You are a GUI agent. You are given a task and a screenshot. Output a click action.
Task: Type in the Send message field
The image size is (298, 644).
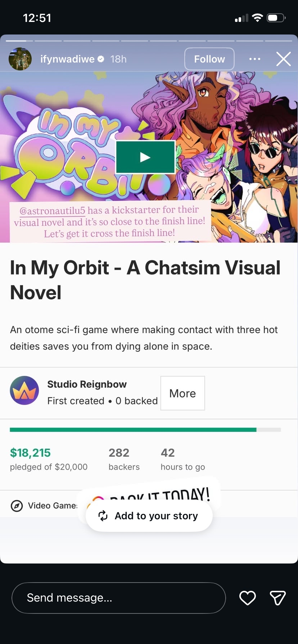click(119, 598)
